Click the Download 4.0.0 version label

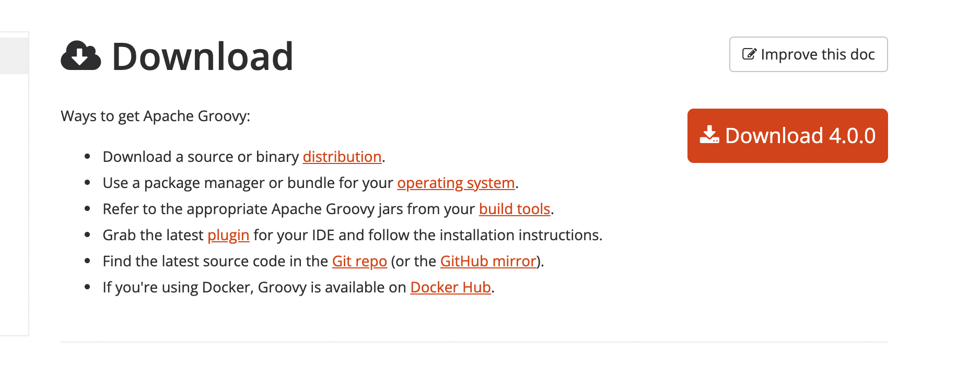click(800, 136)
